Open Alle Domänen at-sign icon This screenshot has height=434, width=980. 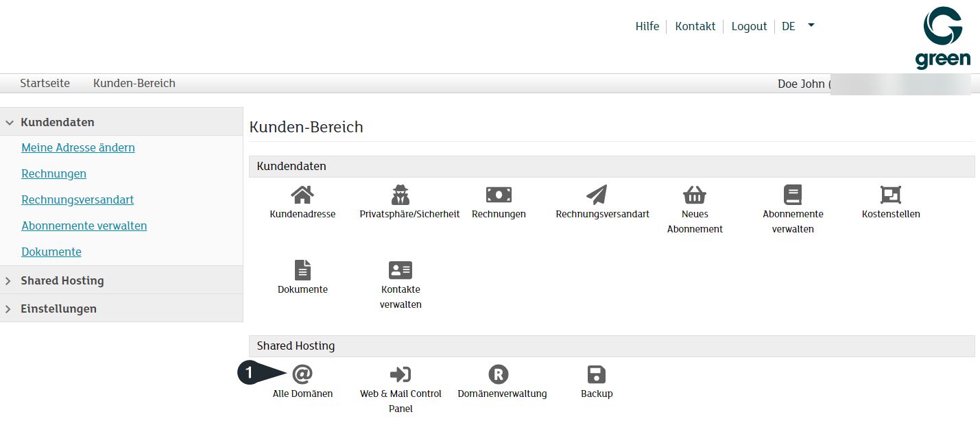tap(302, 374)
